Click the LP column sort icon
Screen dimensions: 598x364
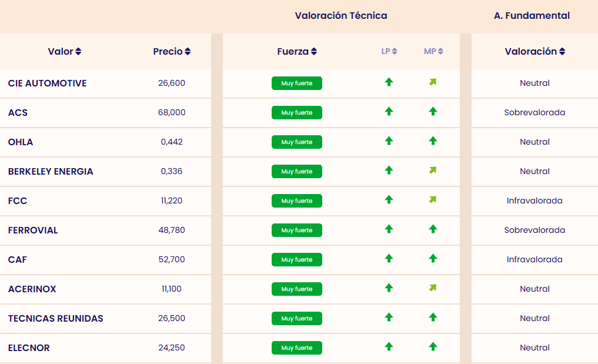pyautogui.click(x=395, y=52)
